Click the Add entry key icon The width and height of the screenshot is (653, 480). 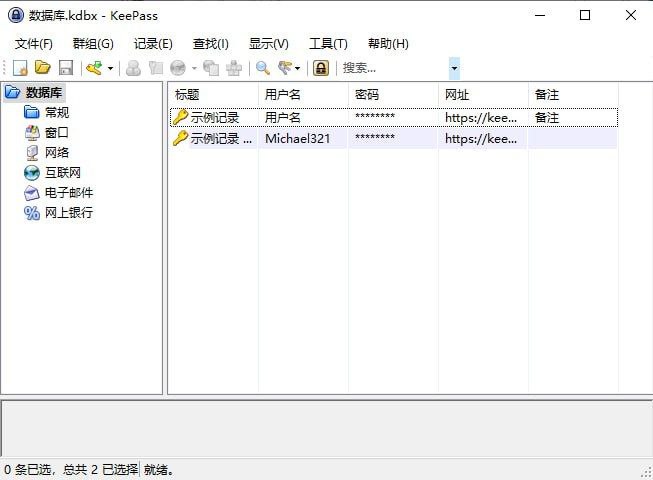[94, 68]
